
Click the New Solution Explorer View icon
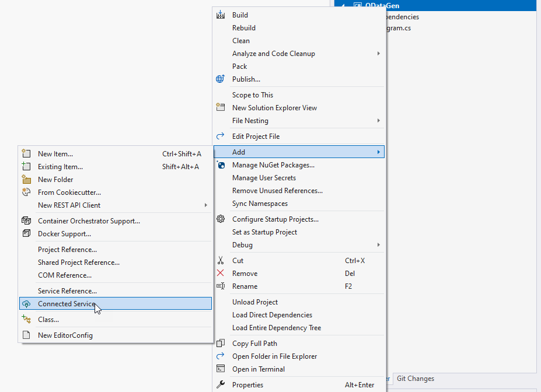click(x=221, y=107)
